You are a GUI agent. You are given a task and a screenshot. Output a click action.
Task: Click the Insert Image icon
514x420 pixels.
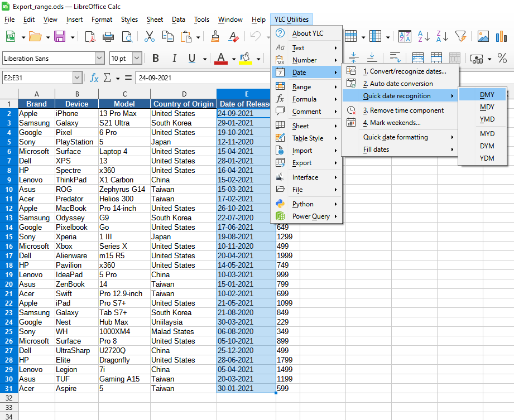(x=484, y=37)
